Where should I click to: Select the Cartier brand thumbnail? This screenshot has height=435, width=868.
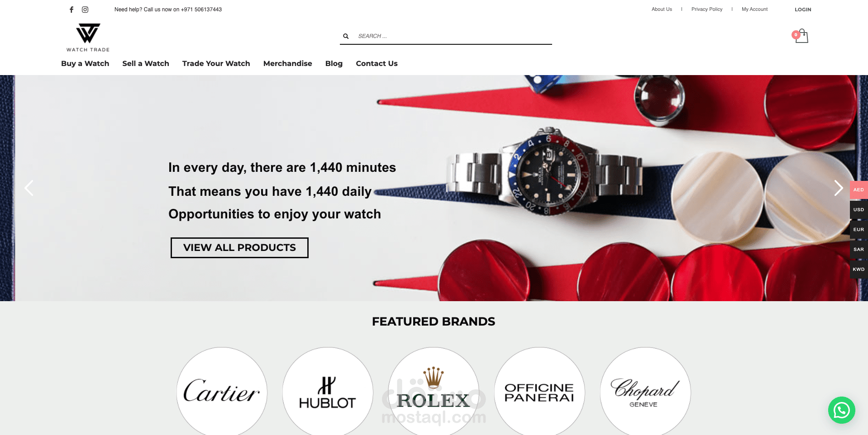tap(222, 392)
